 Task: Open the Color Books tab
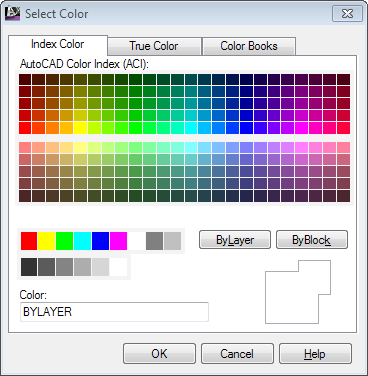[249, 46]
